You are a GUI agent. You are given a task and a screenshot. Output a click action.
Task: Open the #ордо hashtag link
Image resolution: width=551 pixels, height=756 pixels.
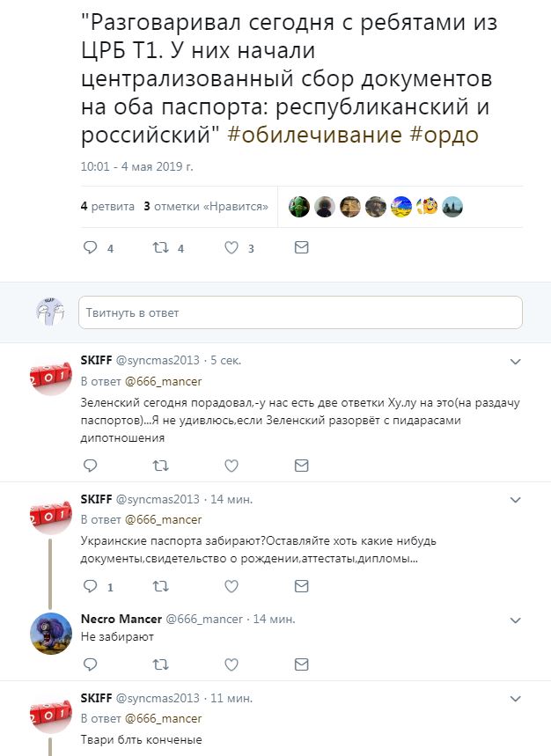tap(444, 137)
